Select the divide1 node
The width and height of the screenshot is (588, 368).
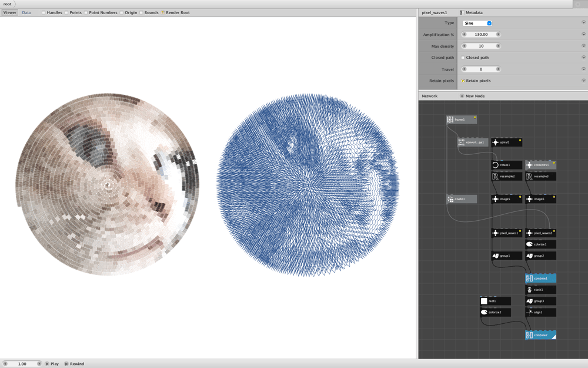461,199
